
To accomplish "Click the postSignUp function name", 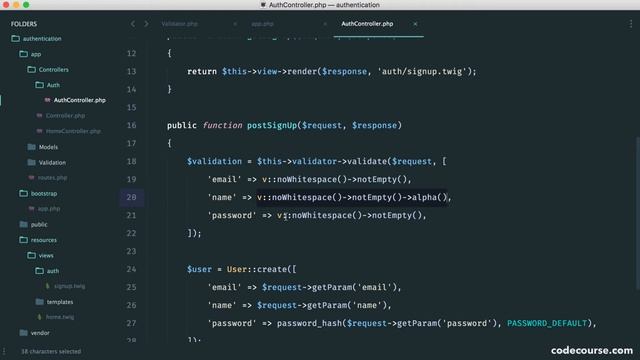I will [x=271, y=125].
